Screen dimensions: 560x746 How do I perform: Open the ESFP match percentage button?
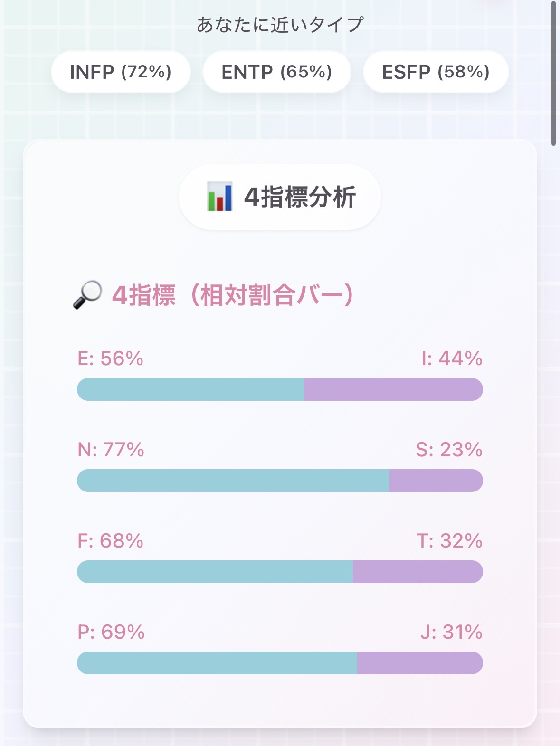point(436,72)
